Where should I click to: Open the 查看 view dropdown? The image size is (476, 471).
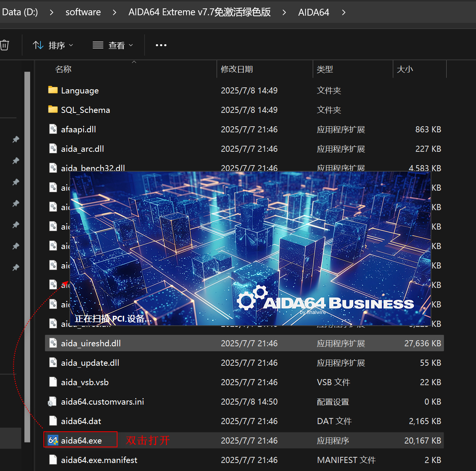pyautogui.click(x=113, y=45)
